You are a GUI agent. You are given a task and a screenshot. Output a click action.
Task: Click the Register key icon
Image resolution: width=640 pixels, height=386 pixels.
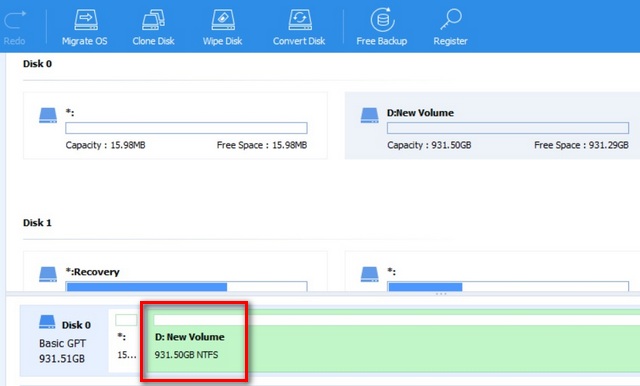(451, 19)
